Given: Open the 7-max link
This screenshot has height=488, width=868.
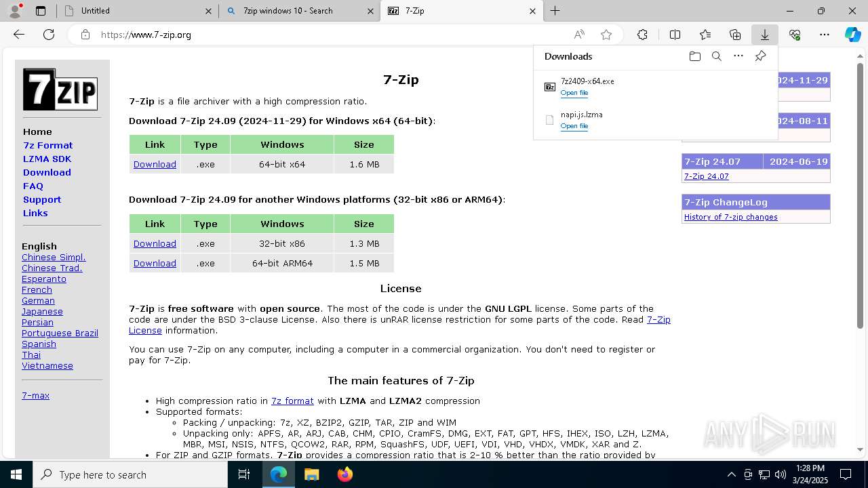Looking at the screenshot, I should [35, 395].
